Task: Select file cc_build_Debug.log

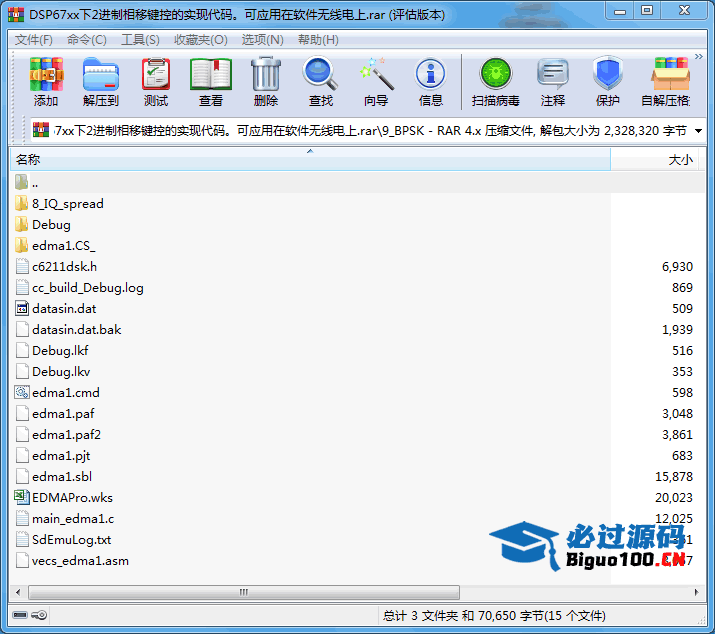Action: click(79, 287)
